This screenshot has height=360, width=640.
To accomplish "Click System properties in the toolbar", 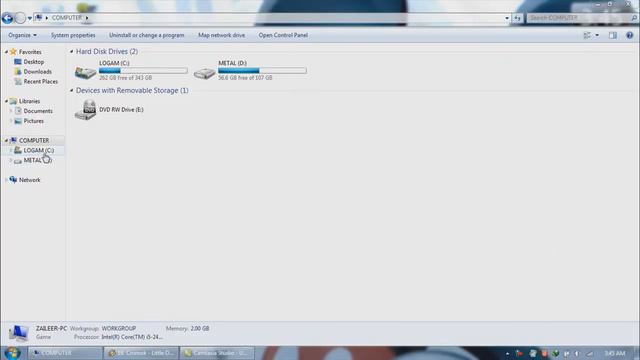I will (73, 36).
